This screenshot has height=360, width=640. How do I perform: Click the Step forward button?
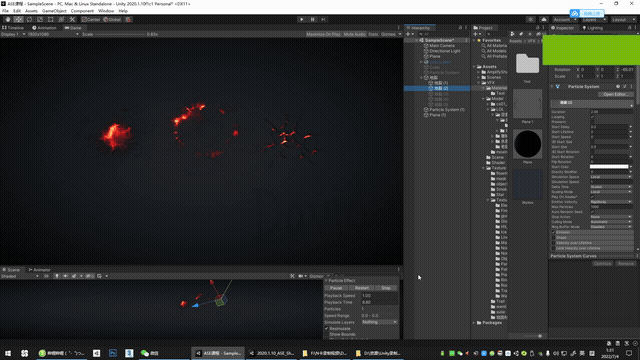pos(323,19)
